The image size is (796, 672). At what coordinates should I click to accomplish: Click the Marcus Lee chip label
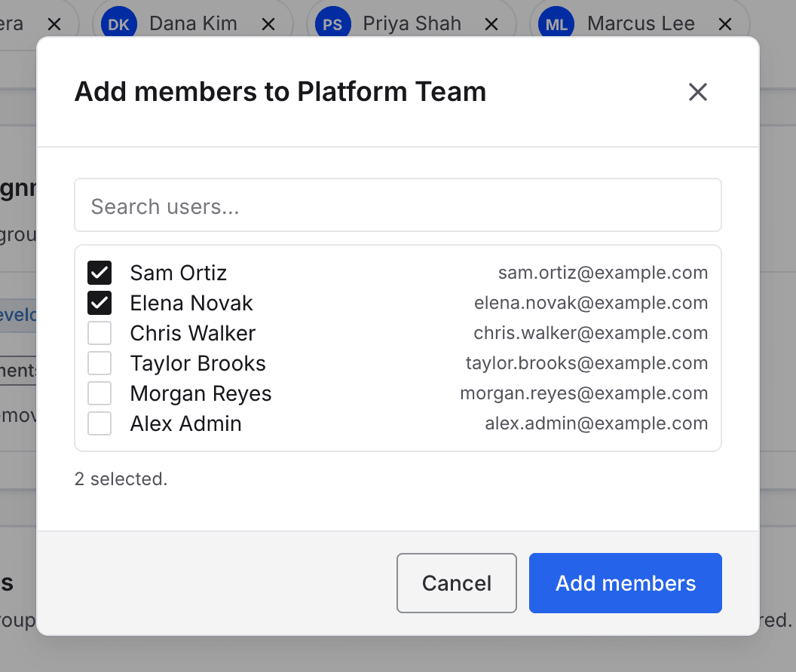click(x=641, y=24)
